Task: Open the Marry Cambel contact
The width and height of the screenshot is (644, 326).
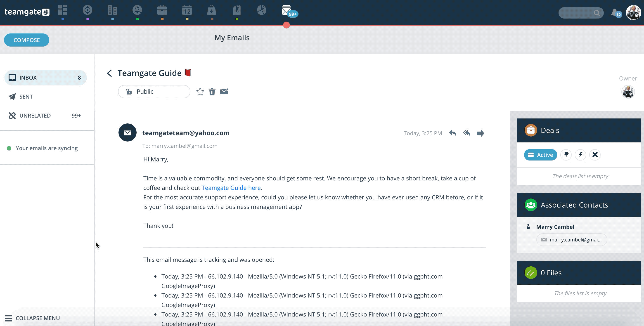Action: (x=555, y=227)
